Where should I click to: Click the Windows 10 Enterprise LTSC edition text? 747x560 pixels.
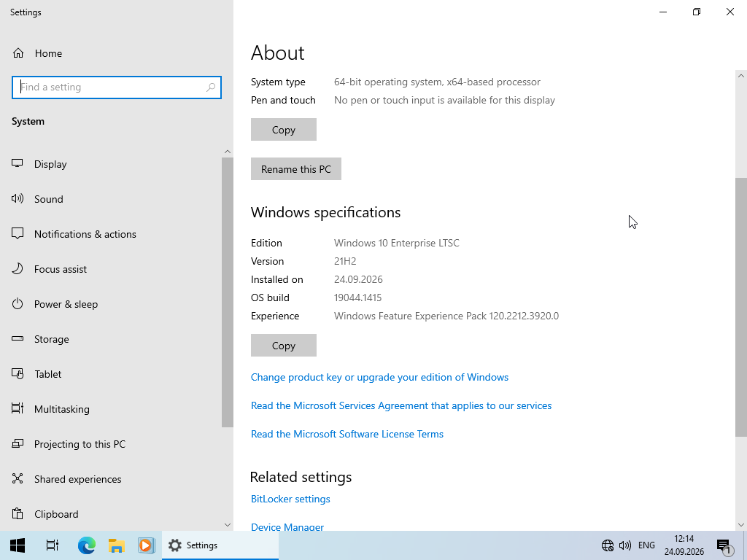[x=396, y=243]
